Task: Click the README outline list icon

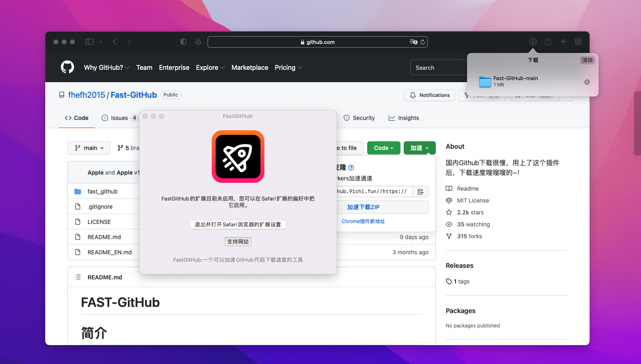Action: pyautogui.click(x=78, y=277)
